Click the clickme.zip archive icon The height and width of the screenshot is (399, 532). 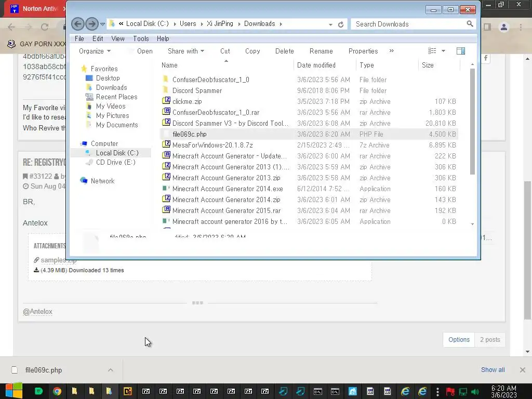tap(166, 101)
